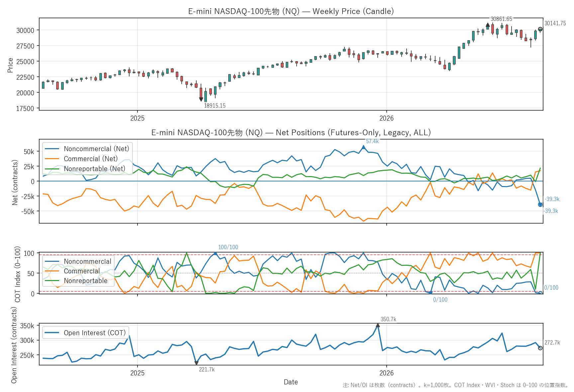Click the up-triangle marker at the price high
This screenshot has width=574, height=392.
click(488, 25)
